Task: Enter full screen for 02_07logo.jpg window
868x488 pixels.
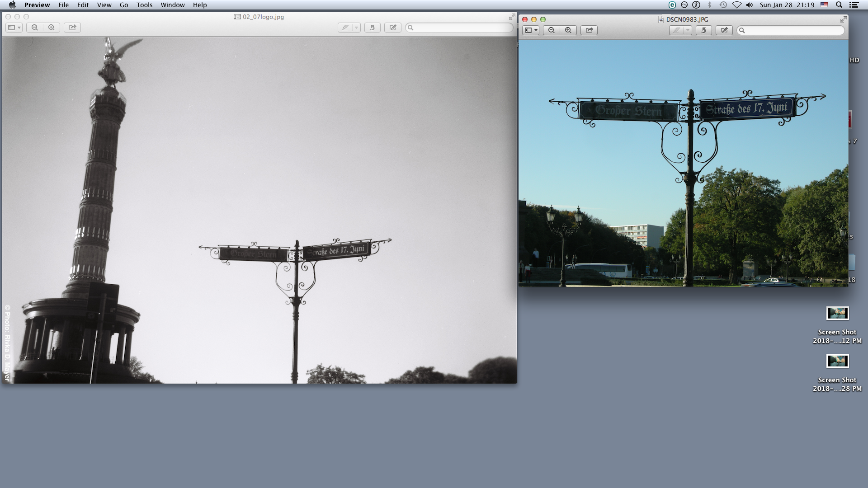Action: (512, 17)
